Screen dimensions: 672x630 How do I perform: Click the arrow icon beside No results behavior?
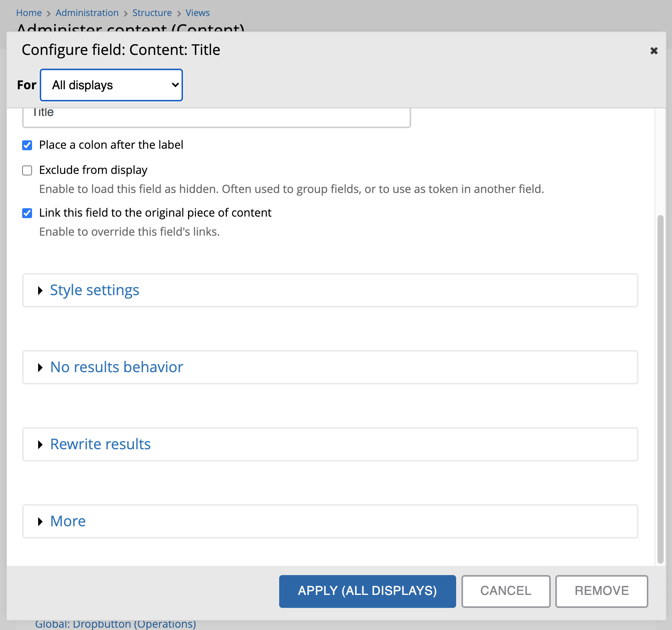coord(41,368)
